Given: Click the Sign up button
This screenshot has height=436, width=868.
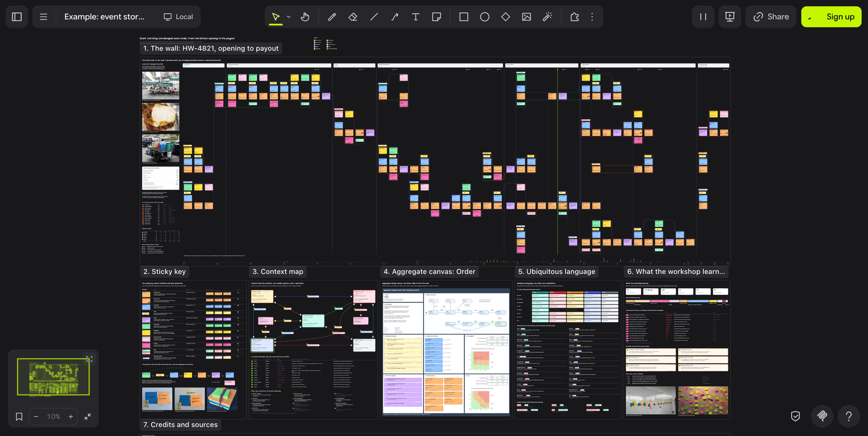Looking at the screenshot, I should pyautogui.click(x=831, y=17).
